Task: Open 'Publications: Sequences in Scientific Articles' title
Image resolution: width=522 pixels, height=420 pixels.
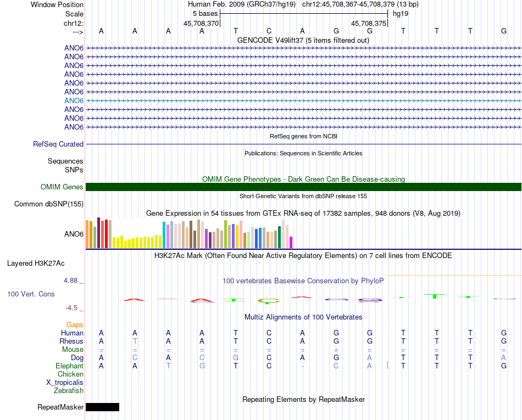Action: point(303,153)
